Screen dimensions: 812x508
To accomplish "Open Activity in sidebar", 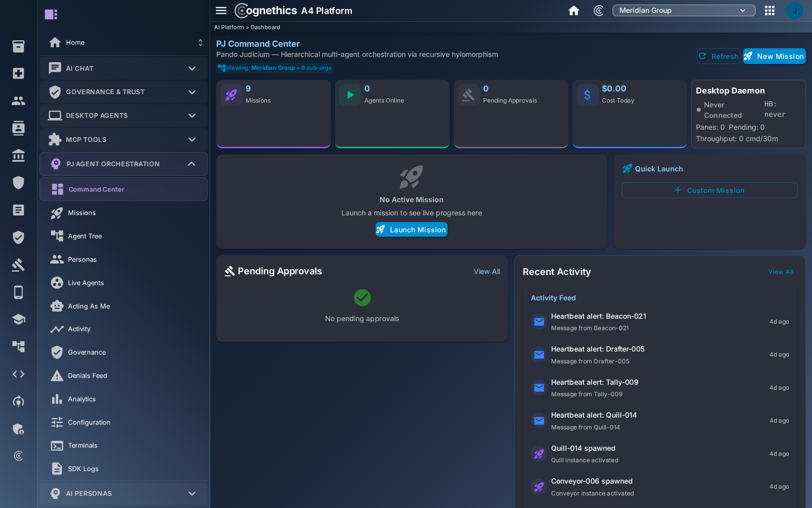I will pyautogui.click(x=123, y=329).
